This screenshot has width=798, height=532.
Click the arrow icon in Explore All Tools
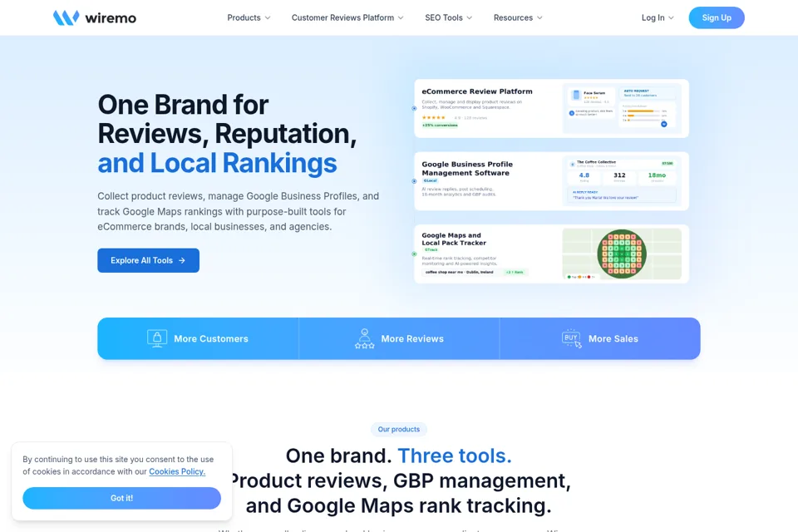tap(182, 260)
